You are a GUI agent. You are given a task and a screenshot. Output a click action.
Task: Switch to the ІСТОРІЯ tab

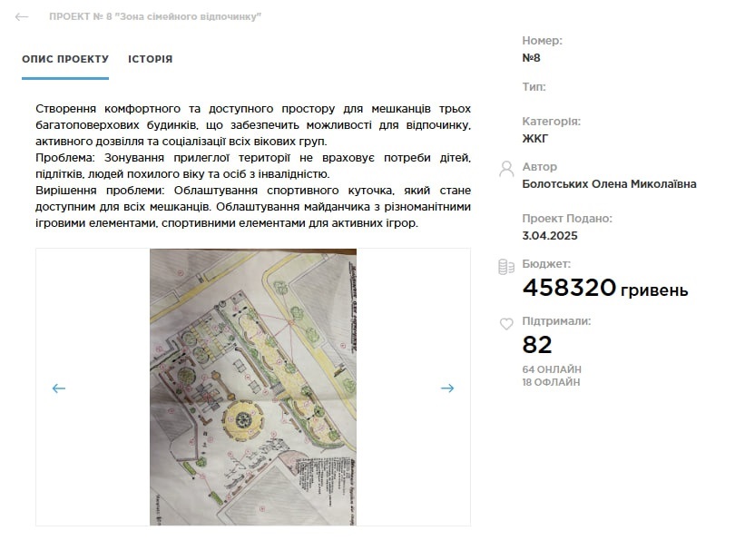click(x=151, y=59)
